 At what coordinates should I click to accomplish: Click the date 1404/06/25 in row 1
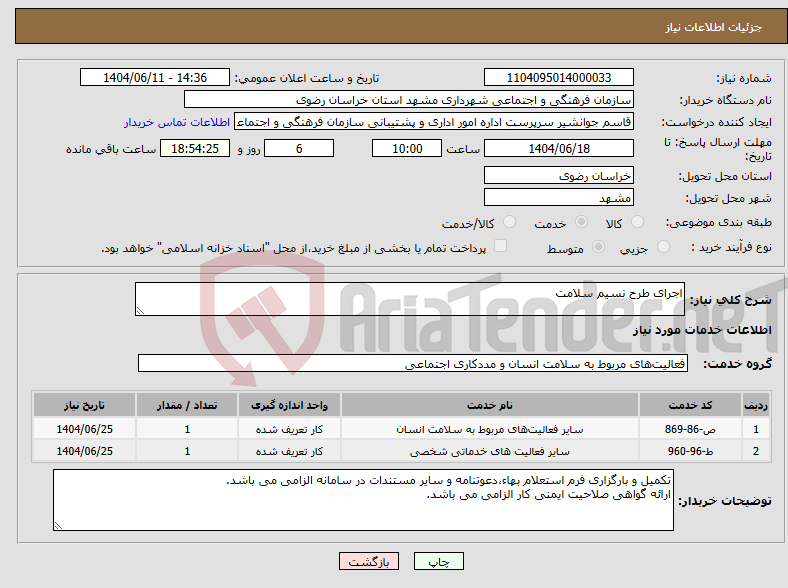(x=84, y=429)
